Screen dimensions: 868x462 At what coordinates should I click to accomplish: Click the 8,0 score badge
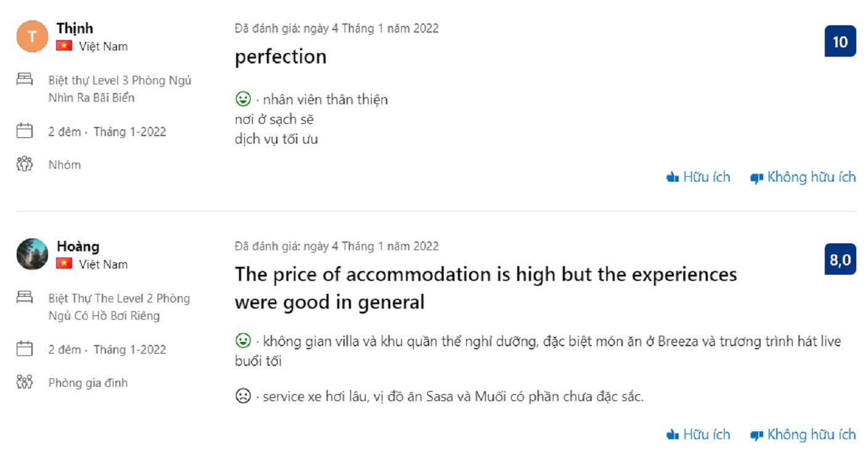pos(840,259)
